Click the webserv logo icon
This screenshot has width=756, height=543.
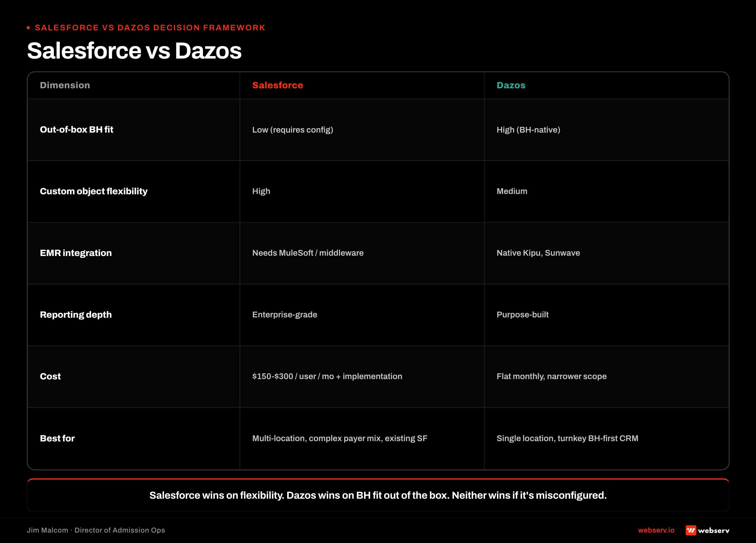point(691,530)
